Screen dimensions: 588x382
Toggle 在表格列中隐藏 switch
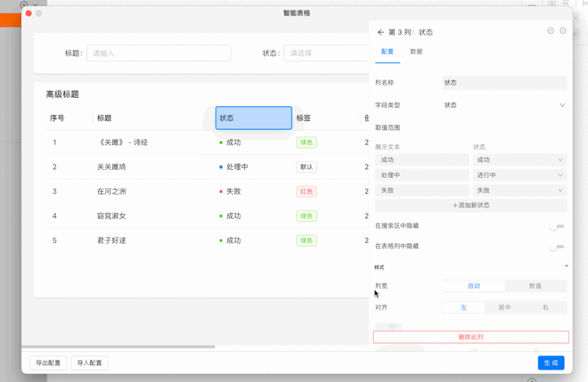tap(557, 246)
